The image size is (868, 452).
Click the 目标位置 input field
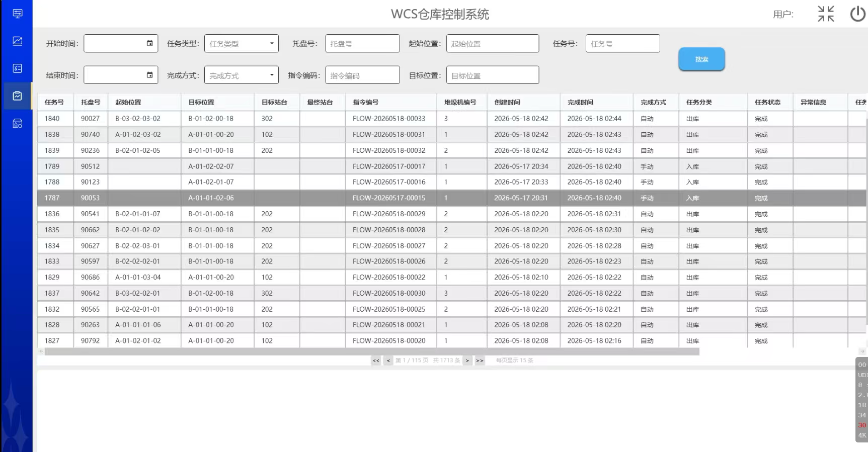pyautogui.click(x=493, y=75)
